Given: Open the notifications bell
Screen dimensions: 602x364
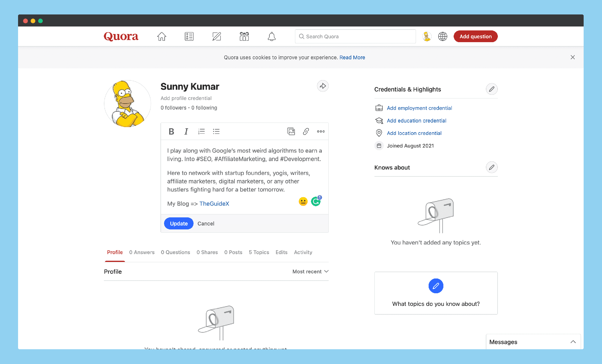Looking at the screenshot, I should [272, 36].
